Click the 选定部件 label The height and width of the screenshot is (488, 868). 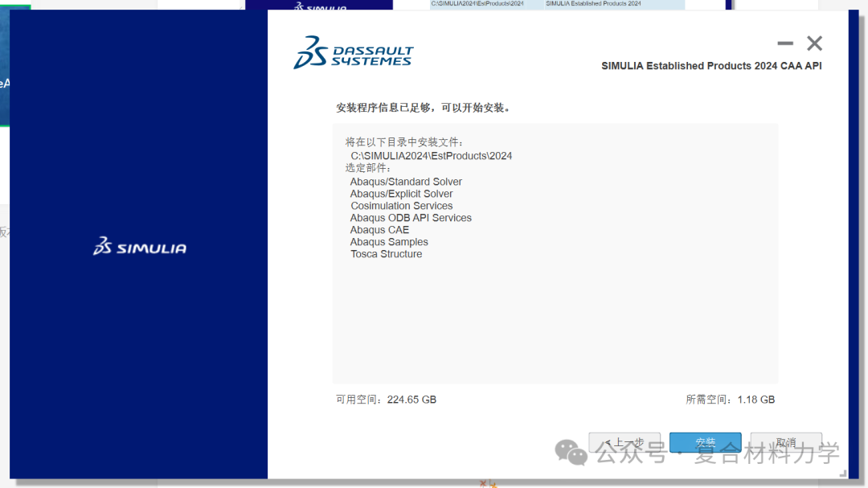368,168
